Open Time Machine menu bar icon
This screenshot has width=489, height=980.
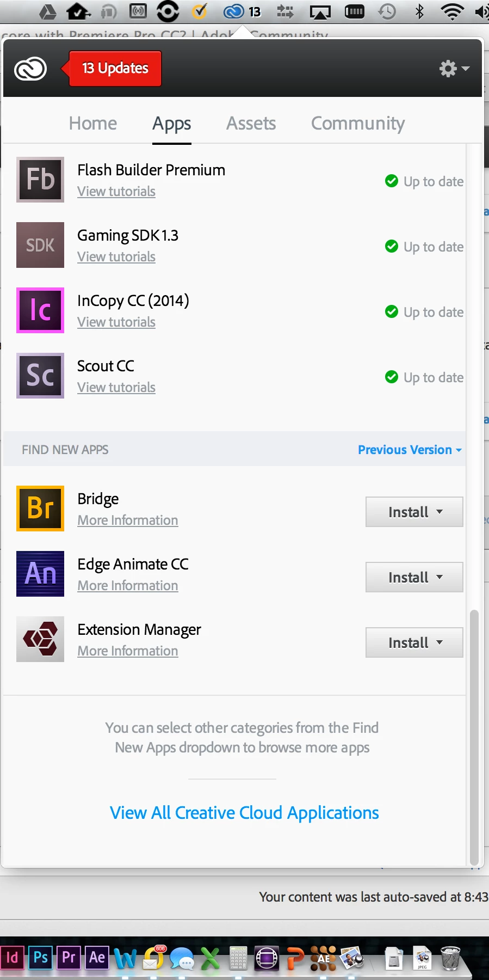point(387,11)
